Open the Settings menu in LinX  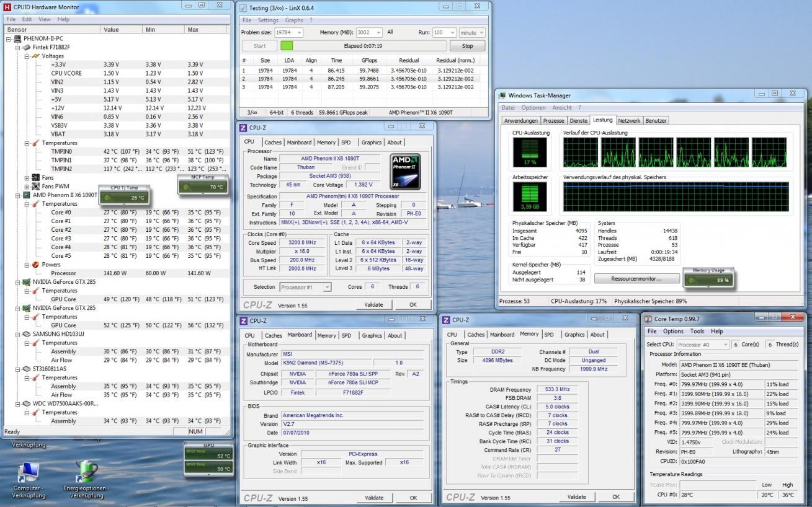click(x=268, y=20)
